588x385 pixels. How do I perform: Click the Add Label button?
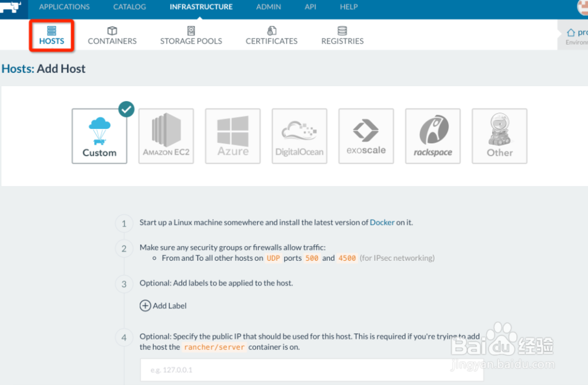pyautogui.click(x=163, y=306)
